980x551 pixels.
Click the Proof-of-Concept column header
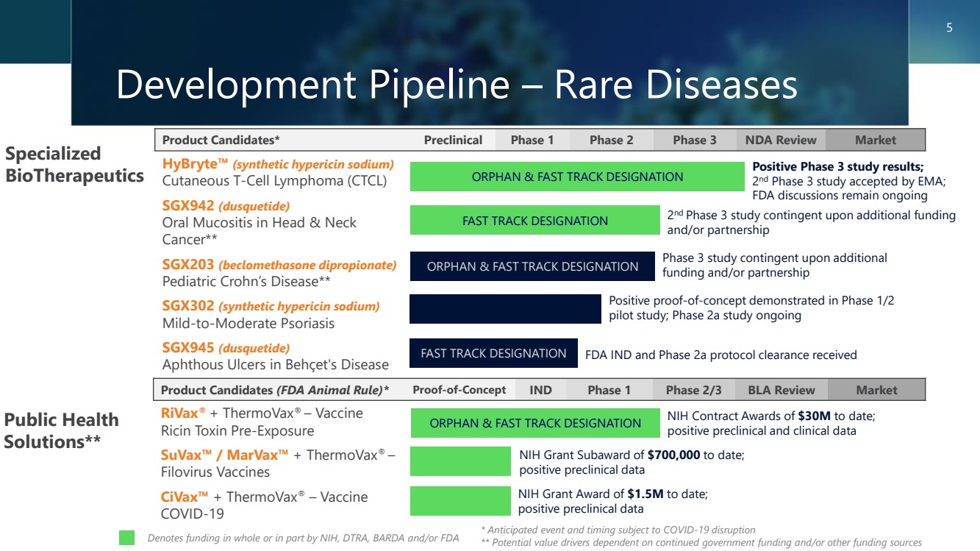[459, 390]
